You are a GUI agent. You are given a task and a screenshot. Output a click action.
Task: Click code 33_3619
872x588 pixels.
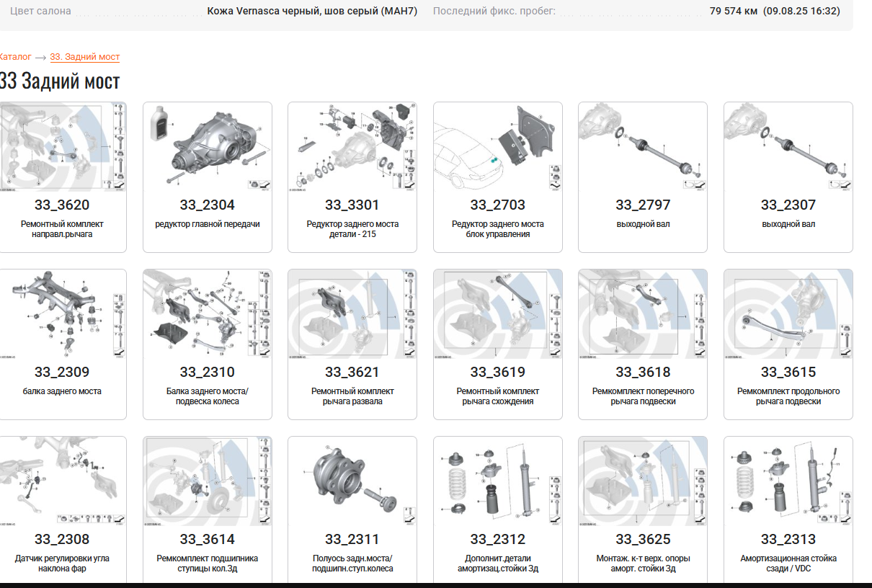(x=498, y=372)
